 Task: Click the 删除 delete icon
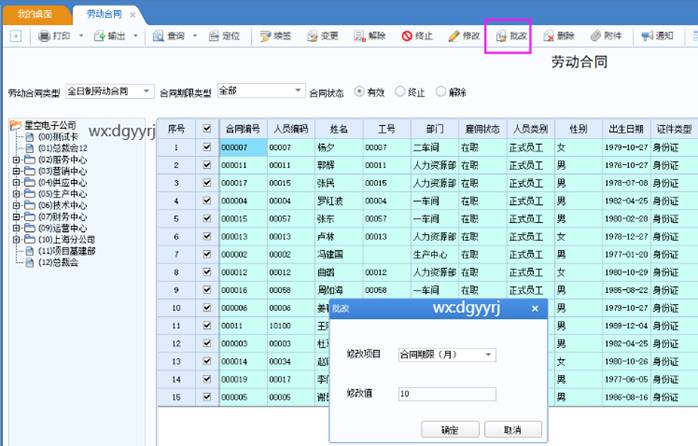(549, 36)
